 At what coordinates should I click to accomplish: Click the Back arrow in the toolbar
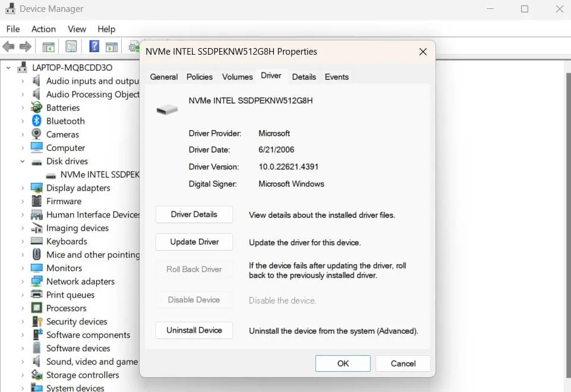(8, 46)
